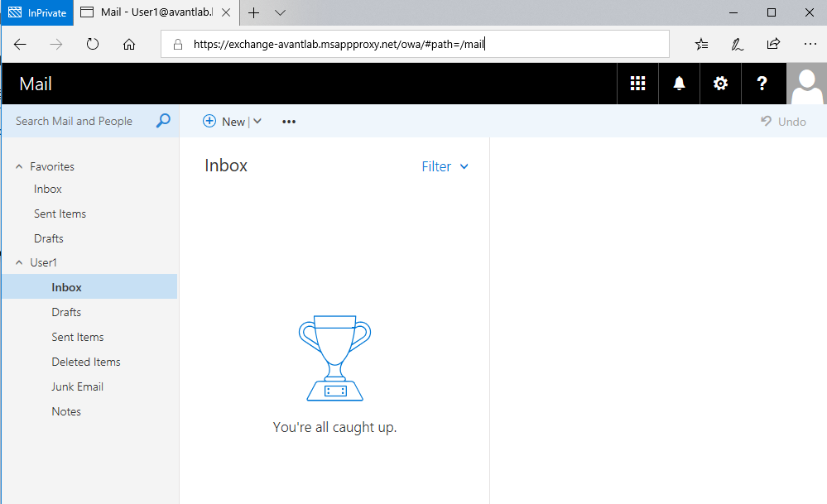Click the New plus circle icon
Viewport: 827px width, 504px height.
209,122
